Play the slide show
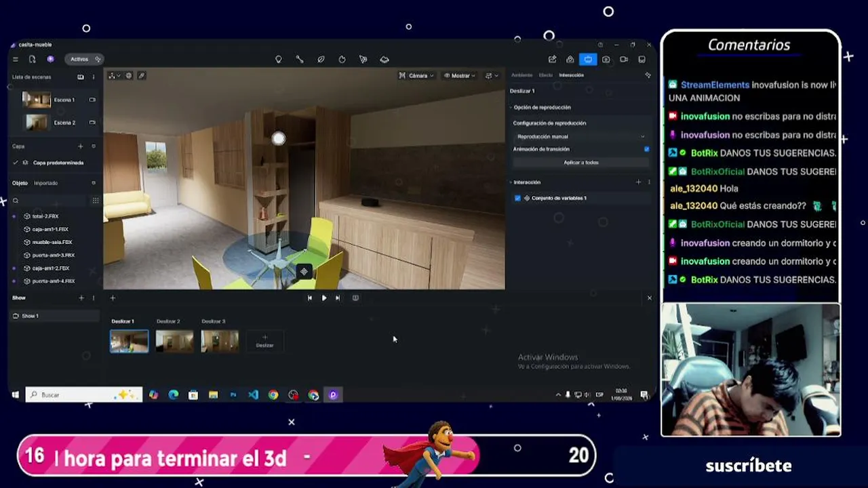This screenshot has width=868, height=488. (323, 298)
